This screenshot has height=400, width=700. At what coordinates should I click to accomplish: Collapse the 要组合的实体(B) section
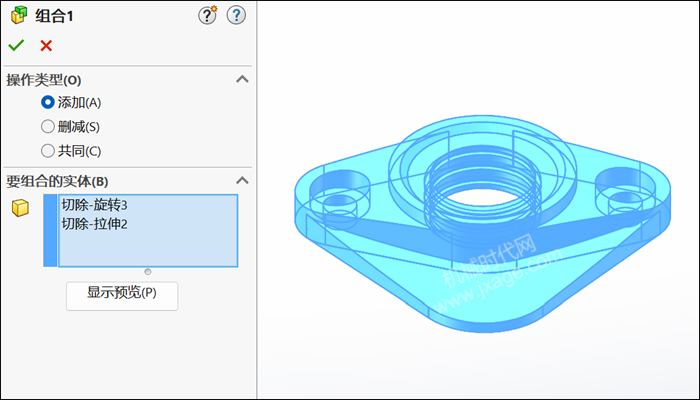(x=242, y=180)
